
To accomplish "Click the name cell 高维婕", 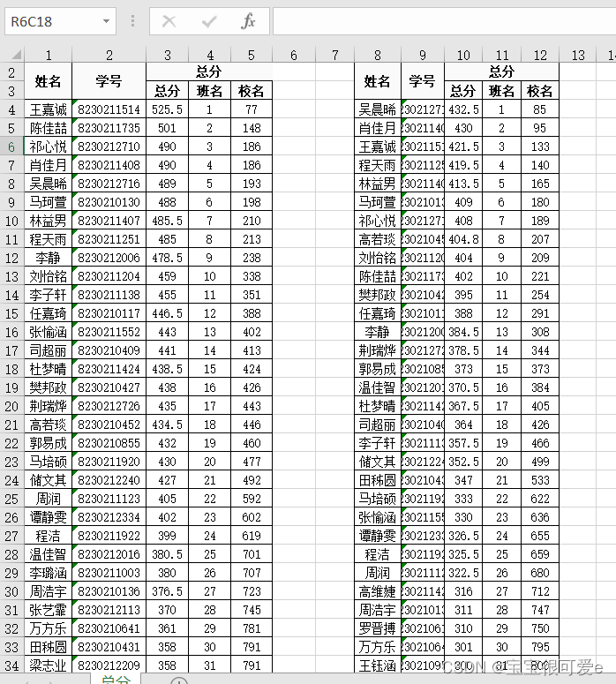I will tap(378, 591).
